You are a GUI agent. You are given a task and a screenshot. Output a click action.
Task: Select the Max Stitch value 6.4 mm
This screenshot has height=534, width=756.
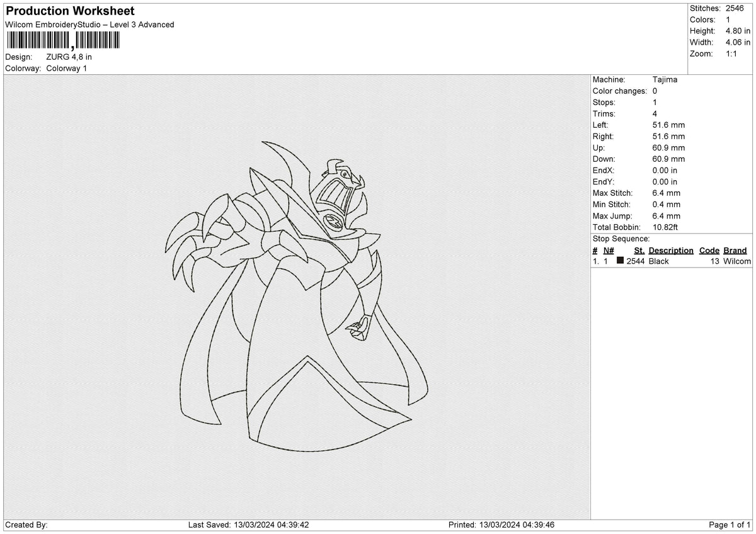(x=667, y=193)
